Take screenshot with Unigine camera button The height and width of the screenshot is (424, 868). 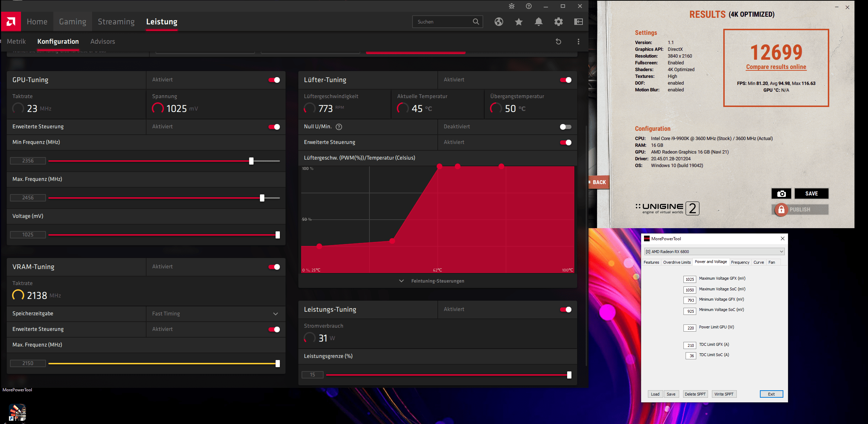click(x=781, y=193)
